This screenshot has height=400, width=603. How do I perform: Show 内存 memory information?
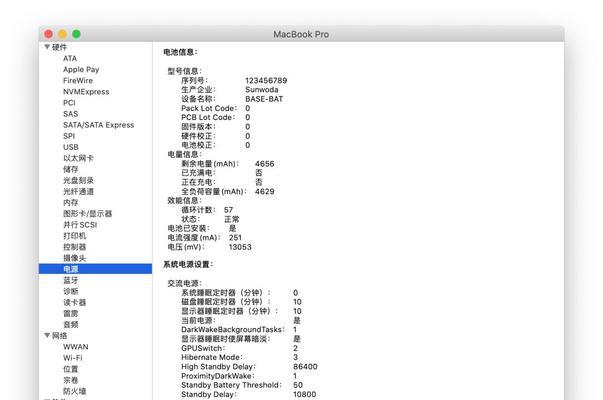(71, 203)
